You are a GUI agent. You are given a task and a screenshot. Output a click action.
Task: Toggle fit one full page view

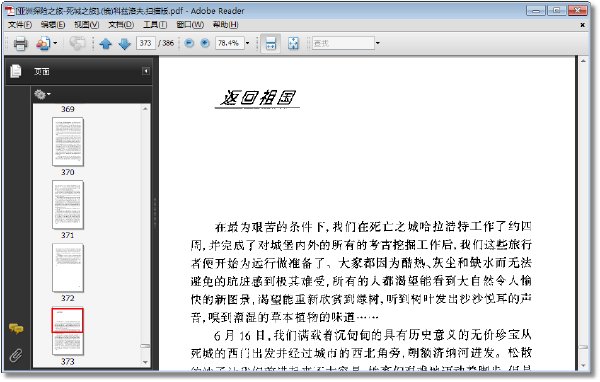click(293, 43)
